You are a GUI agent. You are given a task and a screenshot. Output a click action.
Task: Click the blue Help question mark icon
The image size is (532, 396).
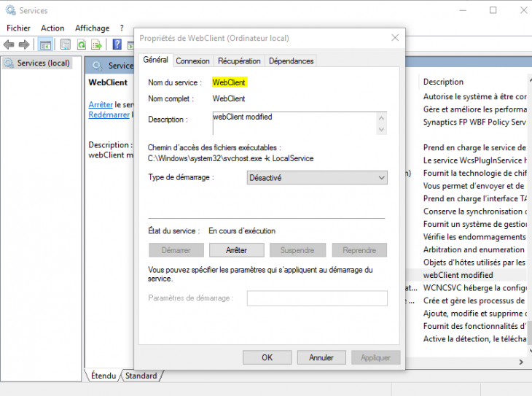point(117,44)
